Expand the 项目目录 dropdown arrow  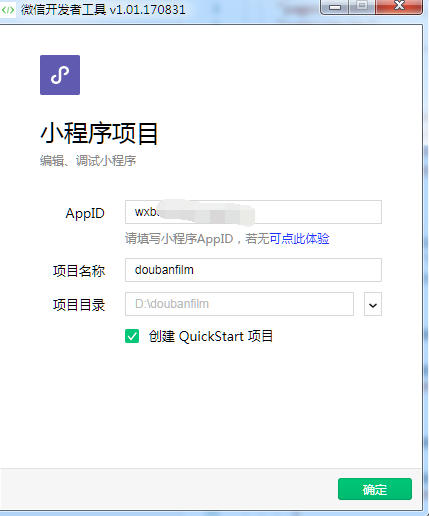[x=373, y=304]
